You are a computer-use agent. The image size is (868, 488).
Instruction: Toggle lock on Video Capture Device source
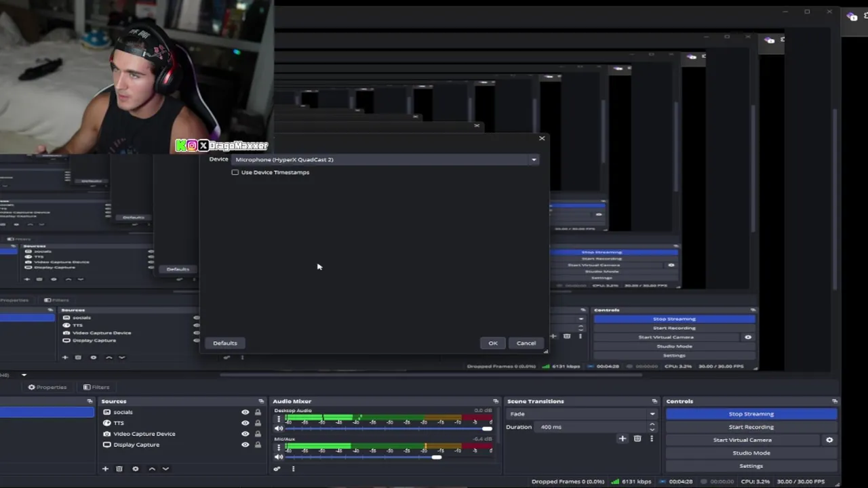pyautogui.click(x=258, y=434)
